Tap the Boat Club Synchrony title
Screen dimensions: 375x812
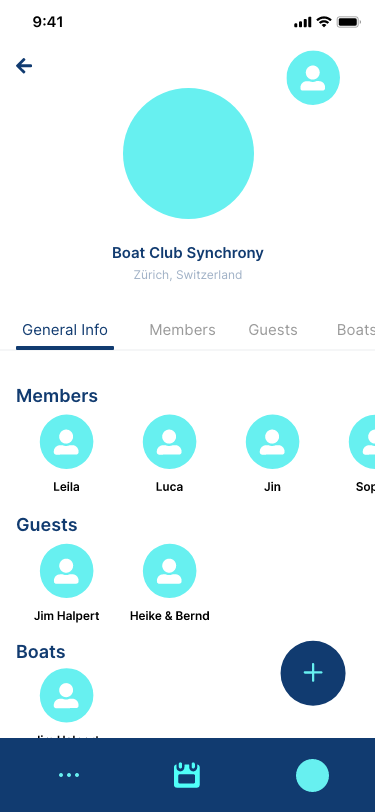pyautogui.click(x=188, y=253)
